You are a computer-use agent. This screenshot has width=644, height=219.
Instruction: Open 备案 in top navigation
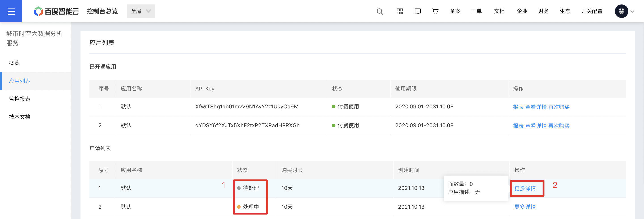point(455,11)
